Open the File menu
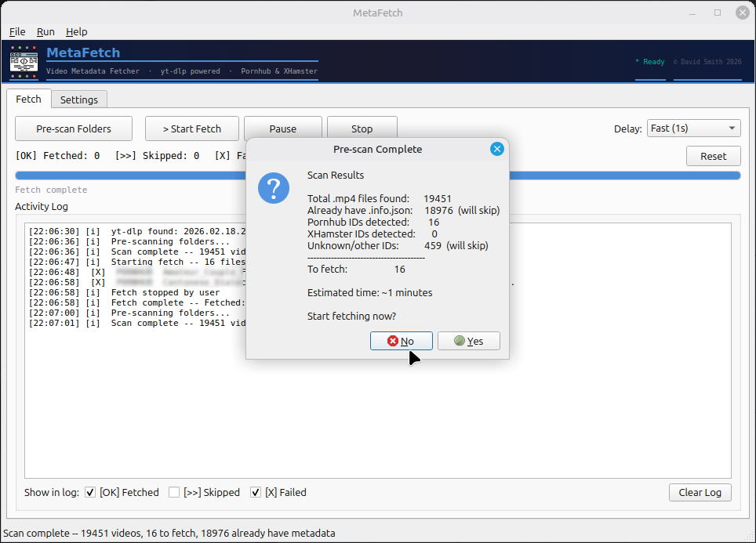Image resolution: width=756 pixels, height=543 pixels. 17,31
